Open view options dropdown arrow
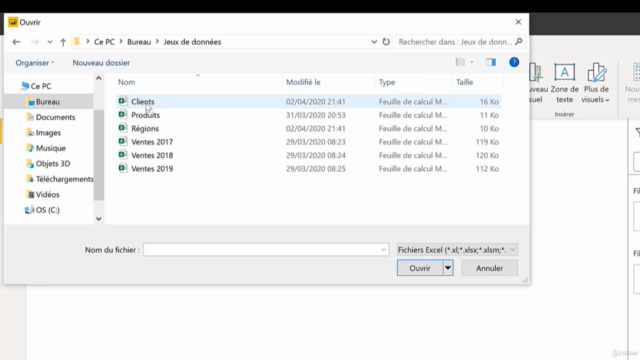The height and width of the screenshot is (360, 640). tap(472, 62)
